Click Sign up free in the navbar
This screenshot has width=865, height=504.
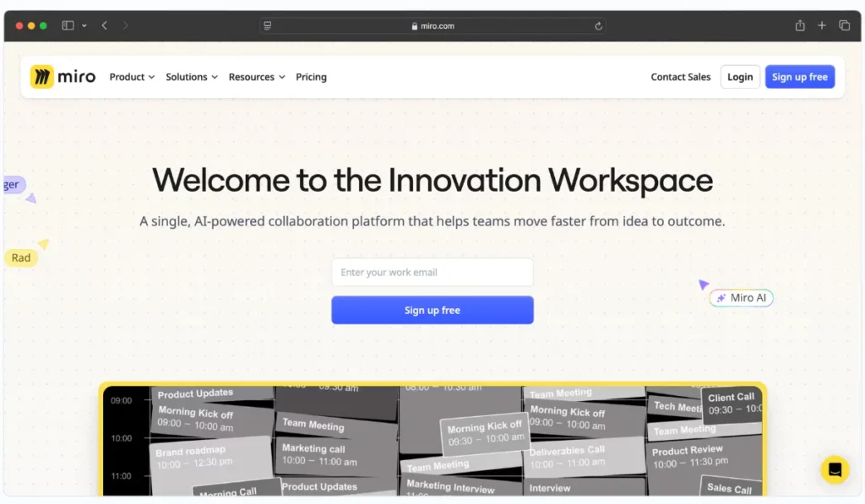(x=799, y=77)
